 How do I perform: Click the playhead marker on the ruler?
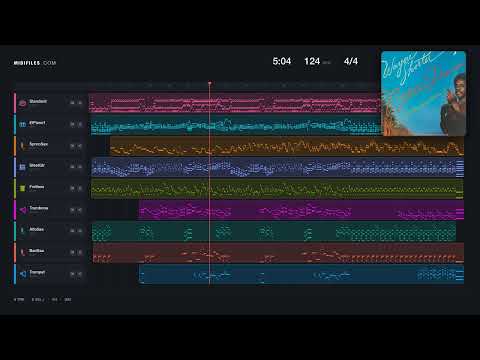[x=210, y=83]
